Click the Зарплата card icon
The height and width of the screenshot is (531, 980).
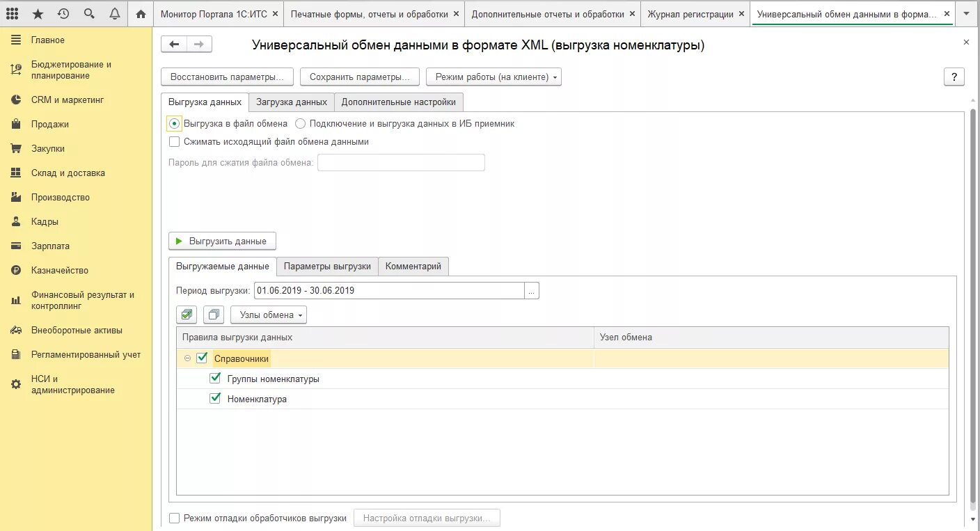click(16, 246)
